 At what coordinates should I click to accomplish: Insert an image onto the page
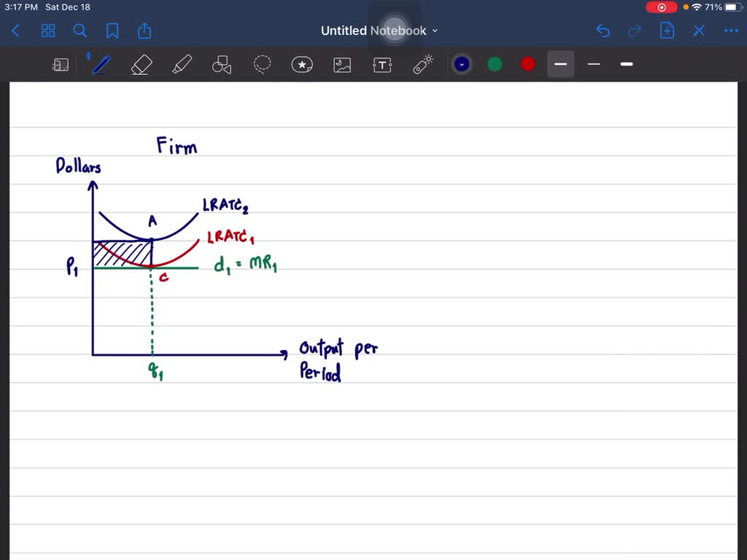click(x=342, y=64)
